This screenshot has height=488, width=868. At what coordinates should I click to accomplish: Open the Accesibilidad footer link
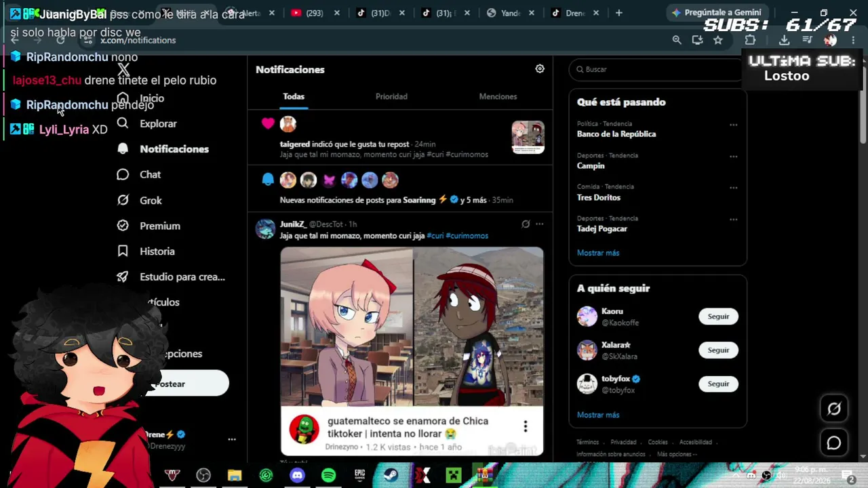(696, 442)
